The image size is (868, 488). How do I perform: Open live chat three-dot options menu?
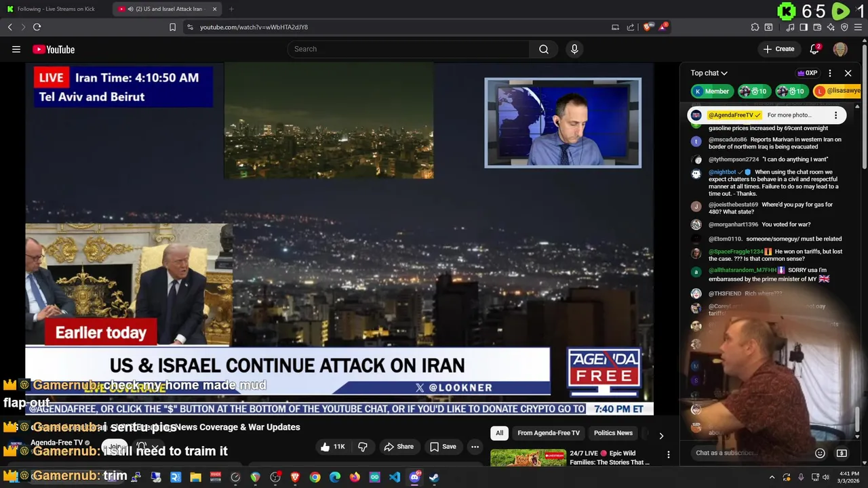pos(830,73)
